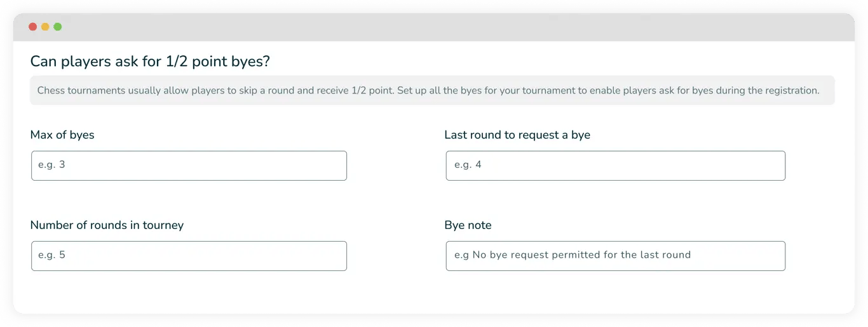Click the gray chess tournaments info banner
The image size is (868, 327).
(x=432, y=90)
